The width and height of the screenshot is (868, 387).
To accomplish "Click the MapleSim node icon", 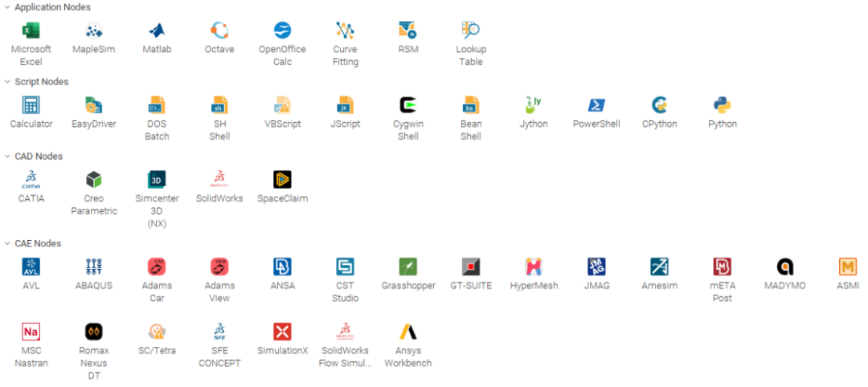I will (94, 31).
